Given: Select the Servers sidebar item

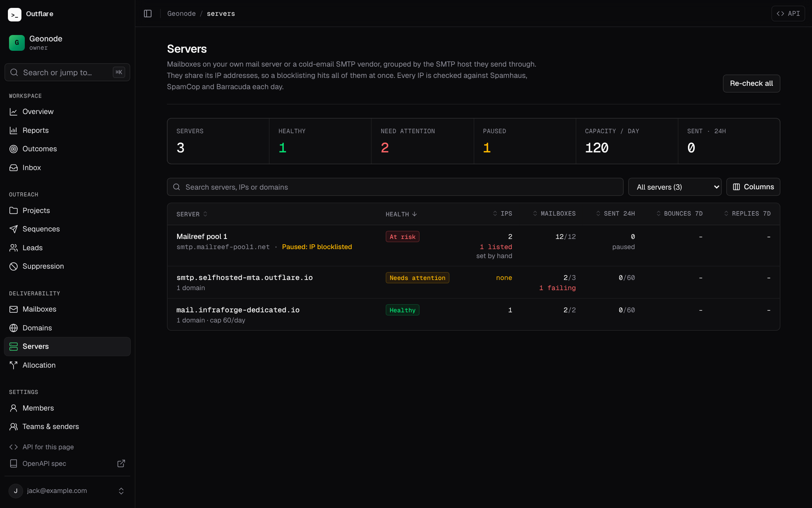Looking at the screenshot, I should click(67, 347).
